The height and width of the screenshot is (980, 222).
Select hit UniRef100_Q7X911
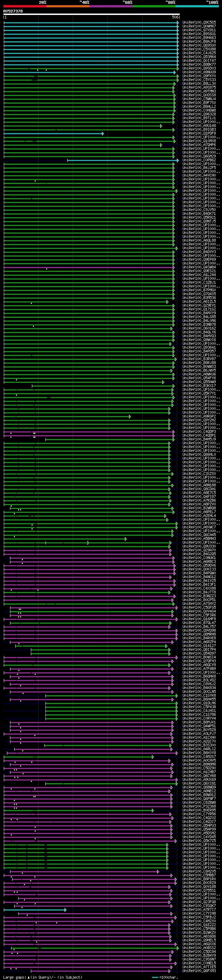[199, 30]
